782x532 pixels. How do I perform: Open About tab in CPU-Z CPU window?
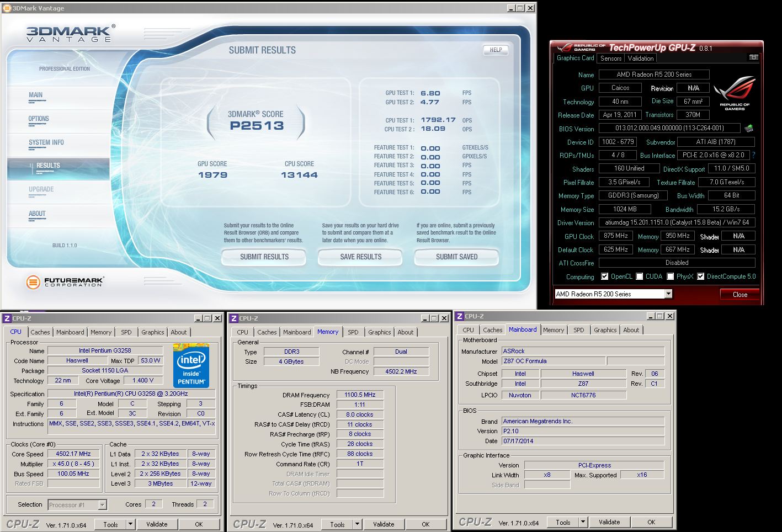(x=179, y=332)
